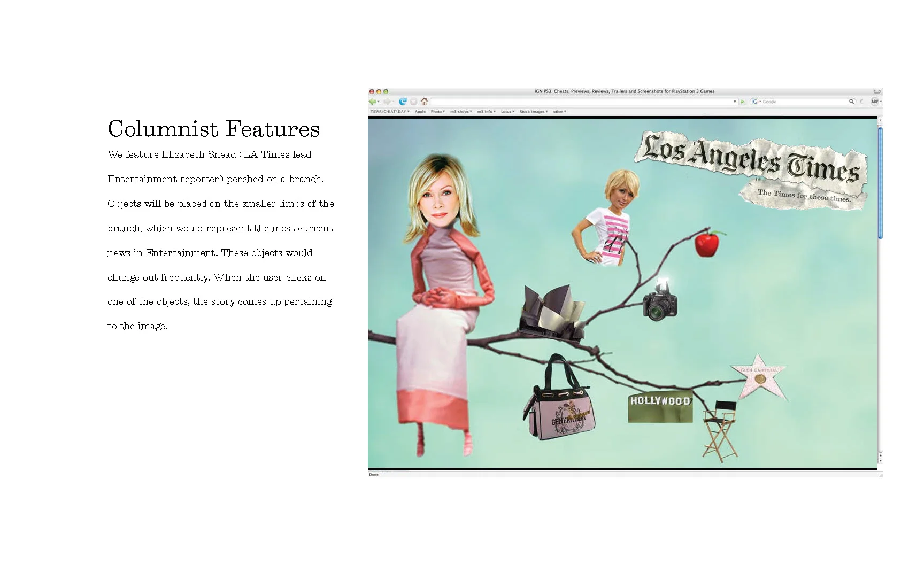Click the red apple on the branch
909x588 pixels.
(x=708, y=244)
